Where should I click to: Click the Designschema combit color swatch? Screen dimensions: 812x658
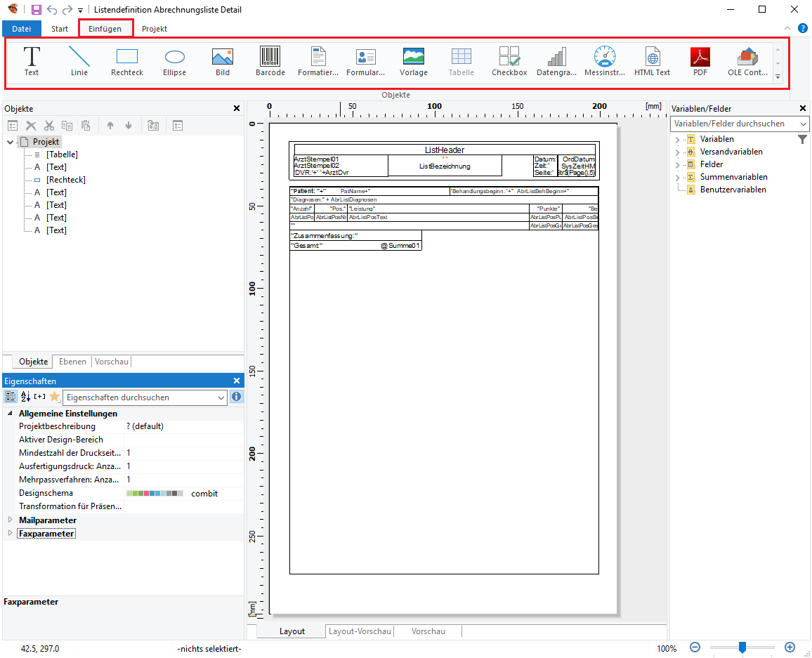point(155,494)
